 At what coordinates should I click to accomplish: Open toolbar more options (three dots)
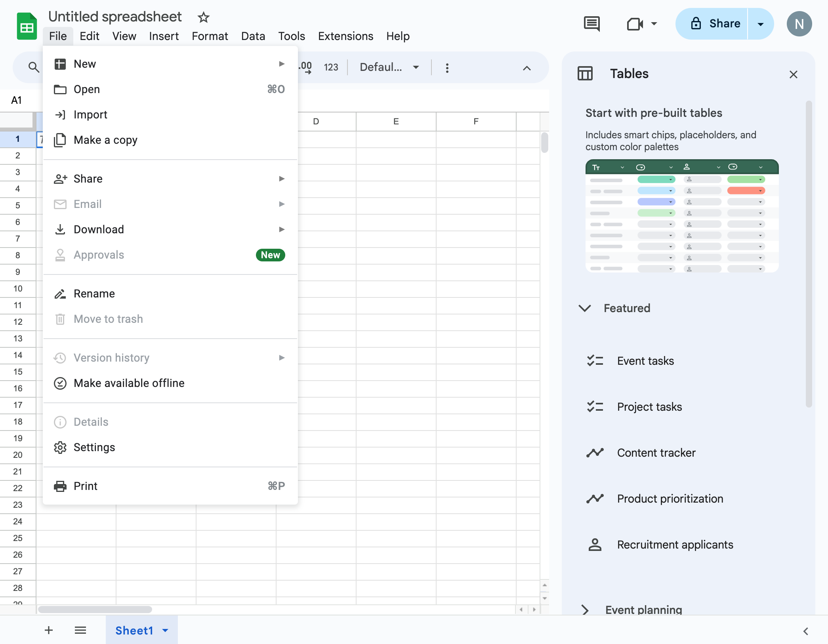(447, 68)
